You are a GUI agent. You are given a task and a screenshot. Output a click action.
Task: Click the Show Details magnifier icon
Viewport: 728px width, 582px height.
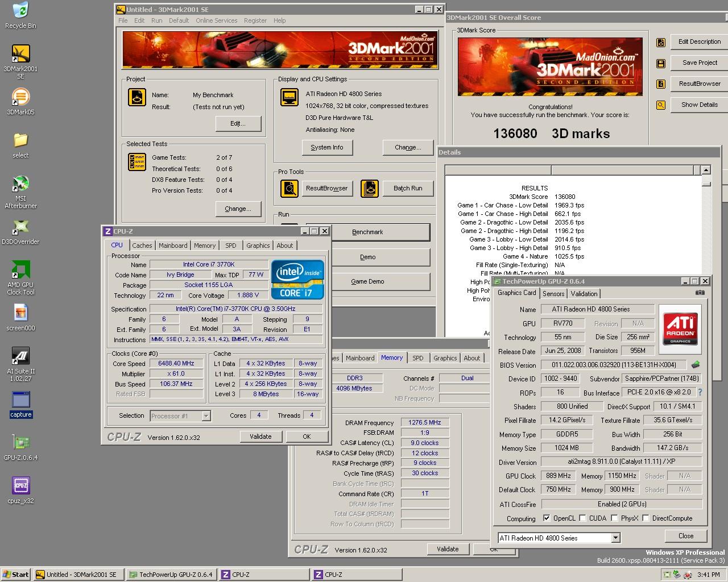(661, 105)
